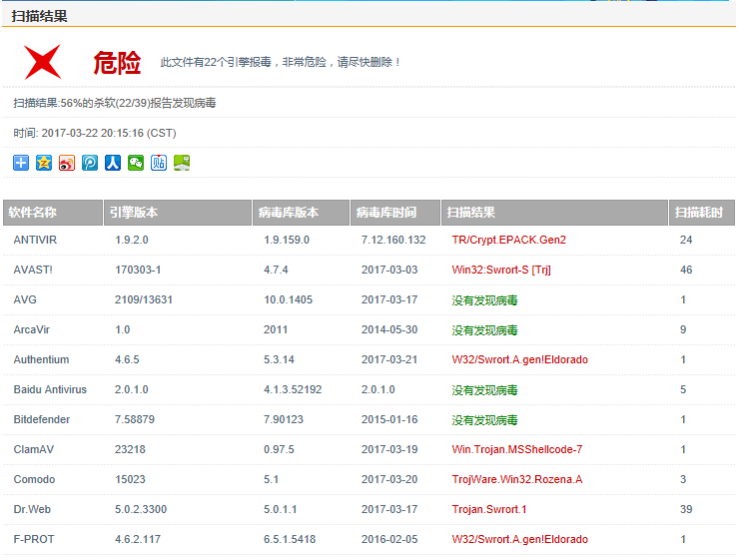751x560 pixels.
Task: Open the blue plus more-share icon
Action: 21,163
